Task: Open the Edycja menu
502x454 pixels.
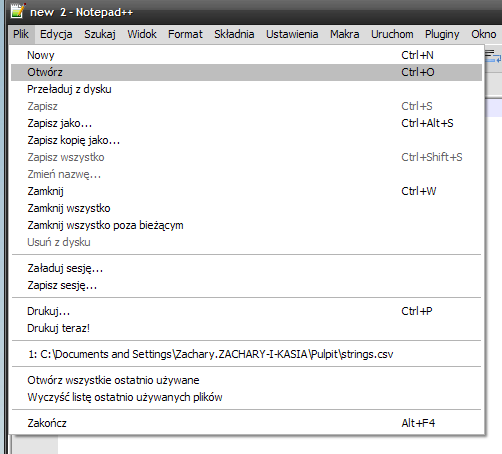Action: click(x=56, y=34)
